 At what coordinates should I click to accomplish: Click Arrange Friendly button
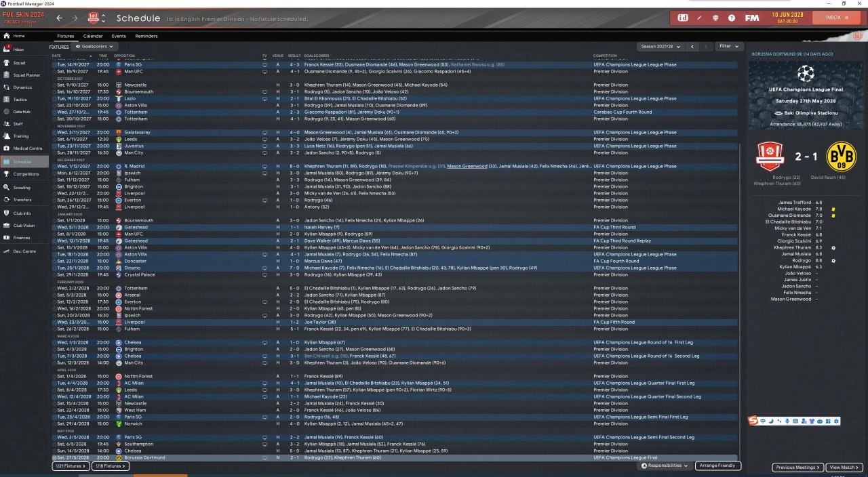718,466
